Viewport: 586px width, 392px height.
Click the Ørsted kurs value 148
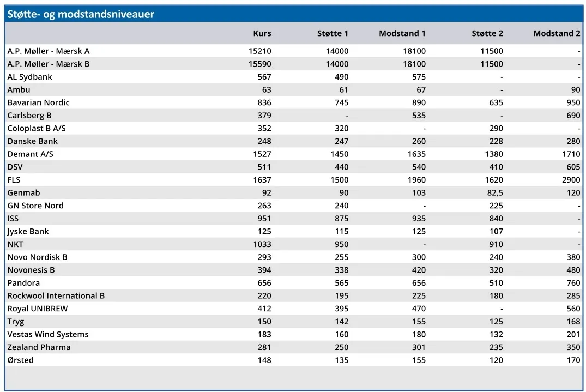(264, 360)
